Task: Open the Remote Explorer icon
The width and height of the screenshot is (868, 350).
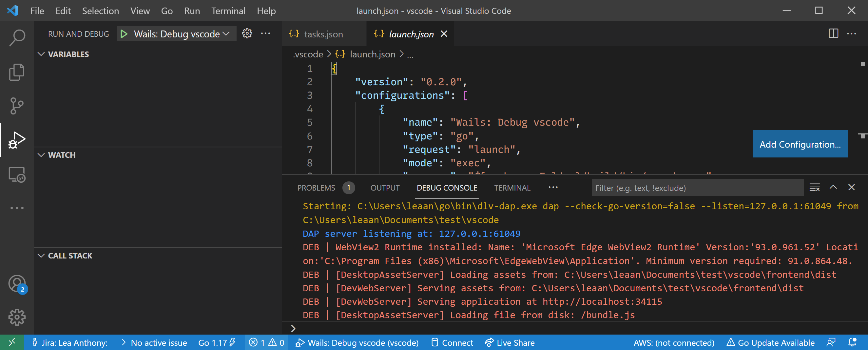Action: coord(17,175)
